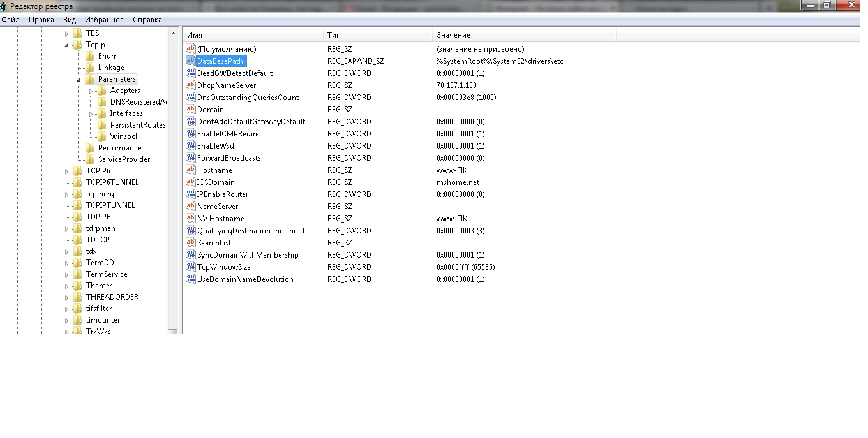Click the EnableICMPRedirect DWORD icon
This screenshot has width=868, height=438.
click(190, 133)
